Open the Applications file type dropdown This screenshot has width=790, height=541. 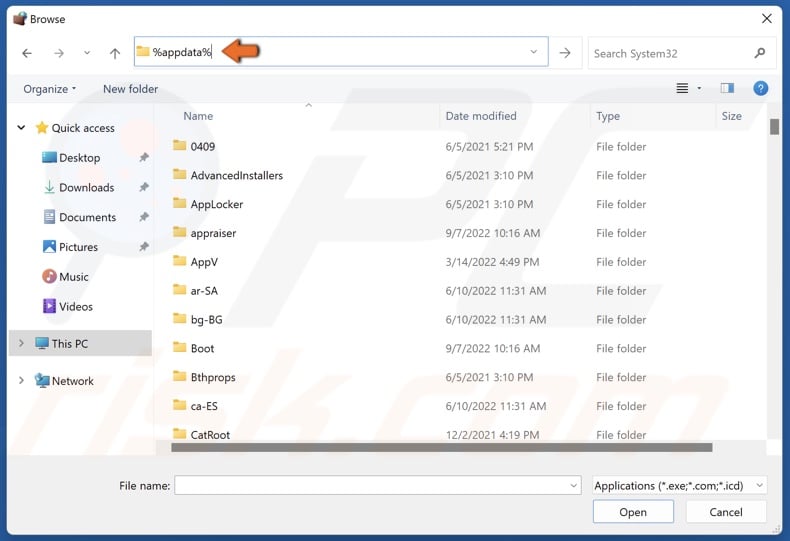(679, 486)
